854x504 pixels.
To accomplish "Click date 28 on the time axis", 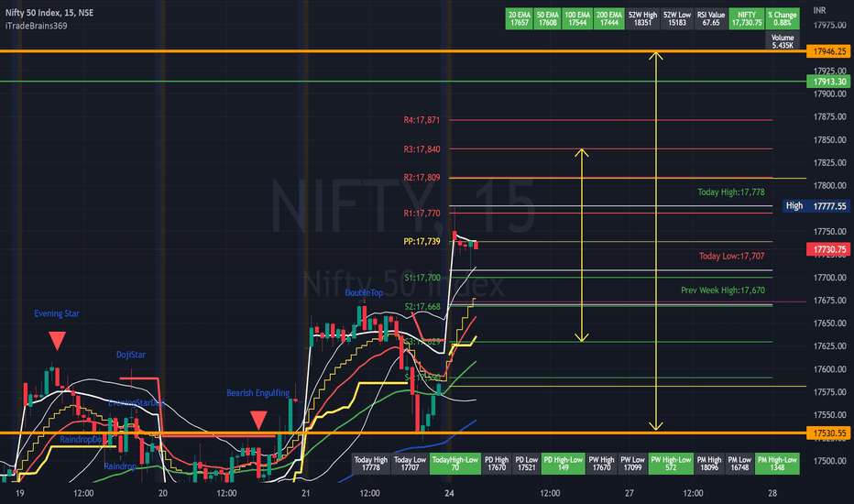I will pos(772,493).
